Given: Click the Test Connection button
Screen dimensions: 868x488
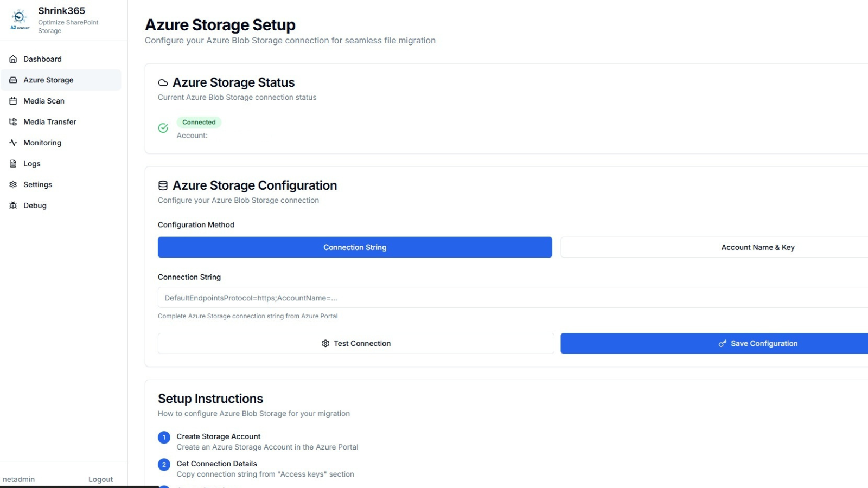Looking at the screenshot, I should pyautogui.click(x=356, y=344).
